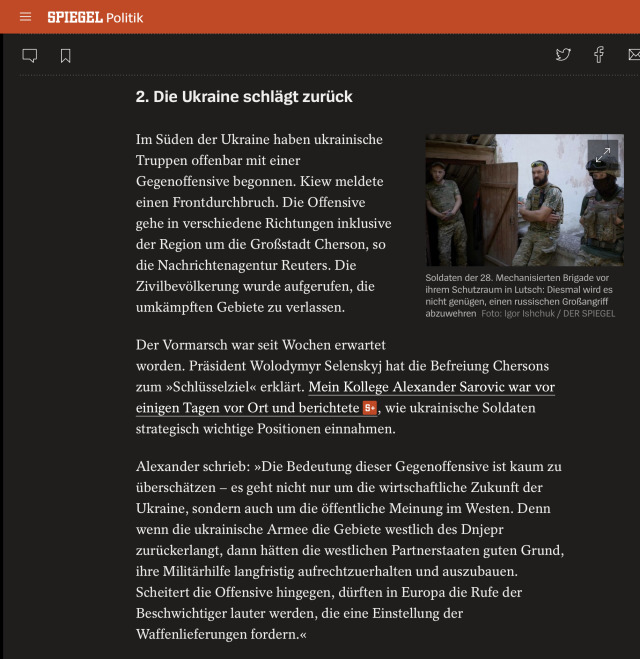Enlarge the soldiers photo with expand icon
The width and height of the screenshot is (640, 659).
pos(603,155)
